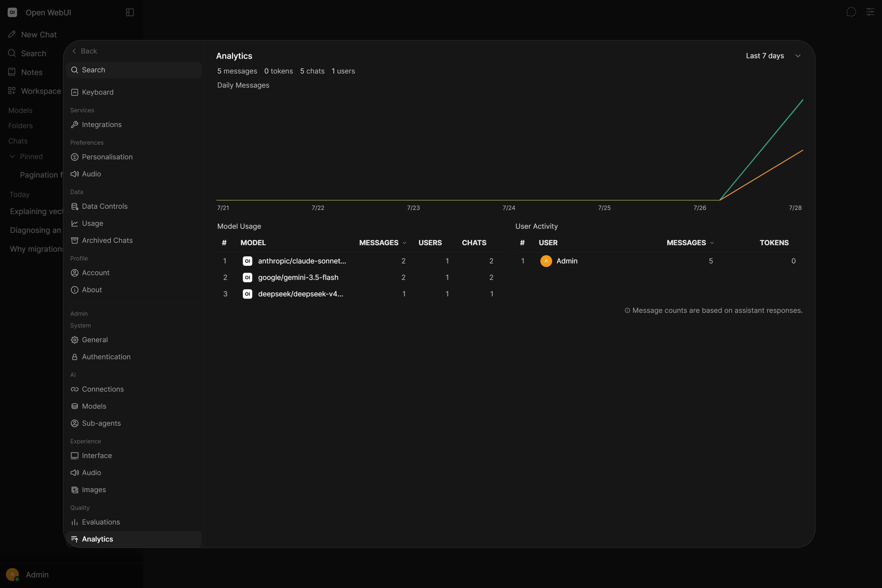882x588 pixels.
Task: Click the Admin user name in table
Action: (x=567, y=261)
